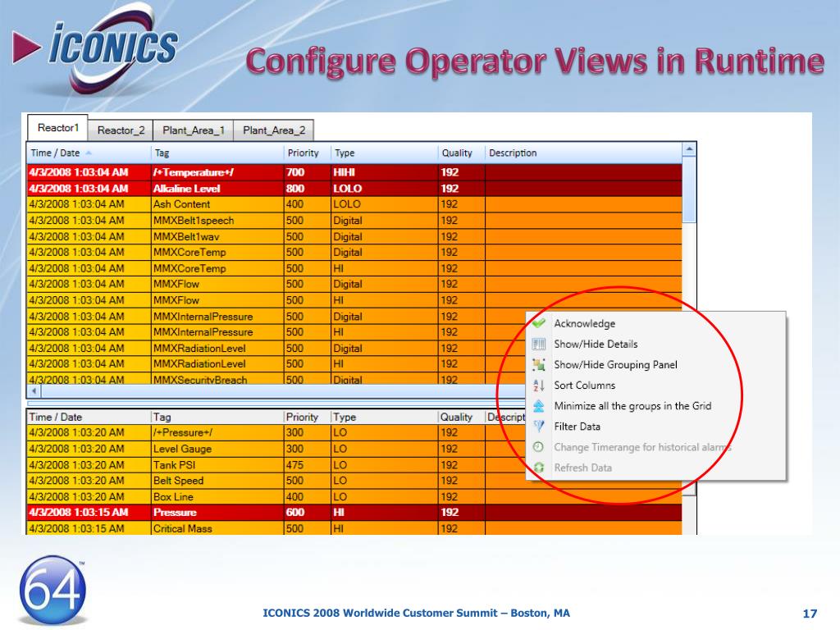The width and height of the screenshot is (840, 630).
Task: Open the Plant_Area_1 tab
Action: pos(194,130)
